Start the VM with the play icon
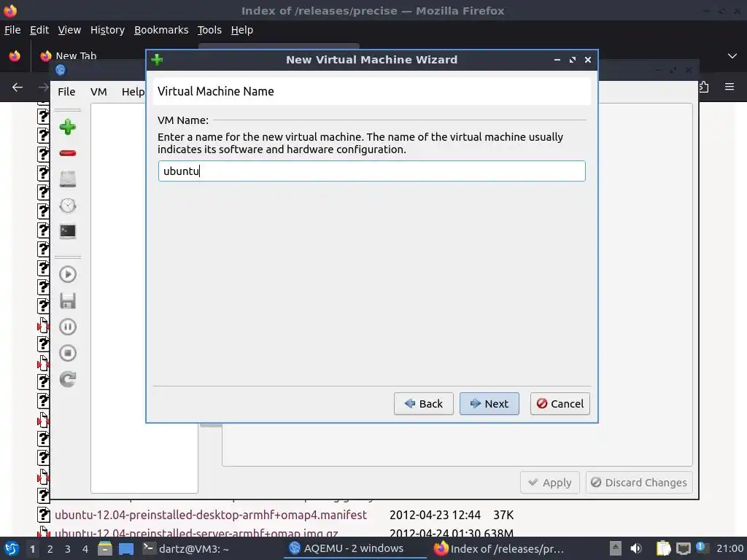 [x=68, y=274]
